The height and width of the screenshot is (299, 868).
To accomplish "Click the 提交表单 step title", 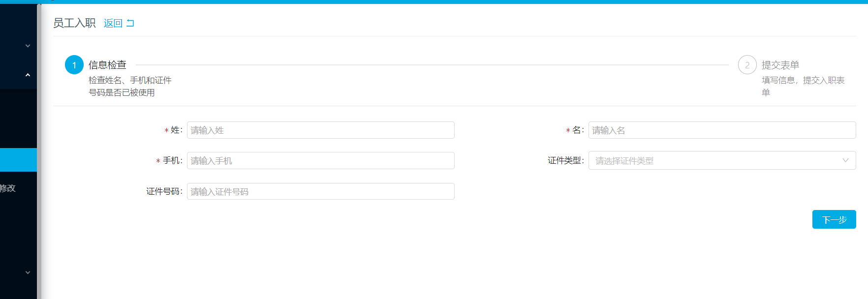I will click(780, 65).
